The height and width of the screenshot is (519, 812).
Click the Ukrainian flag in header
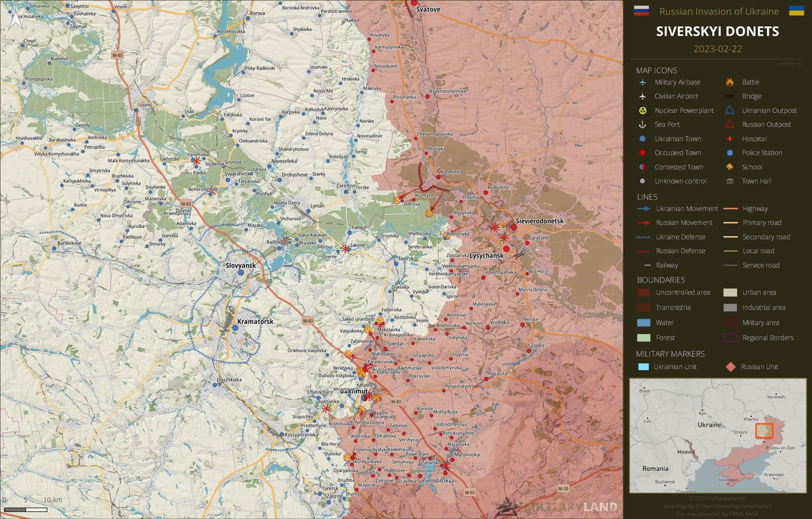(x=796, y=11)
